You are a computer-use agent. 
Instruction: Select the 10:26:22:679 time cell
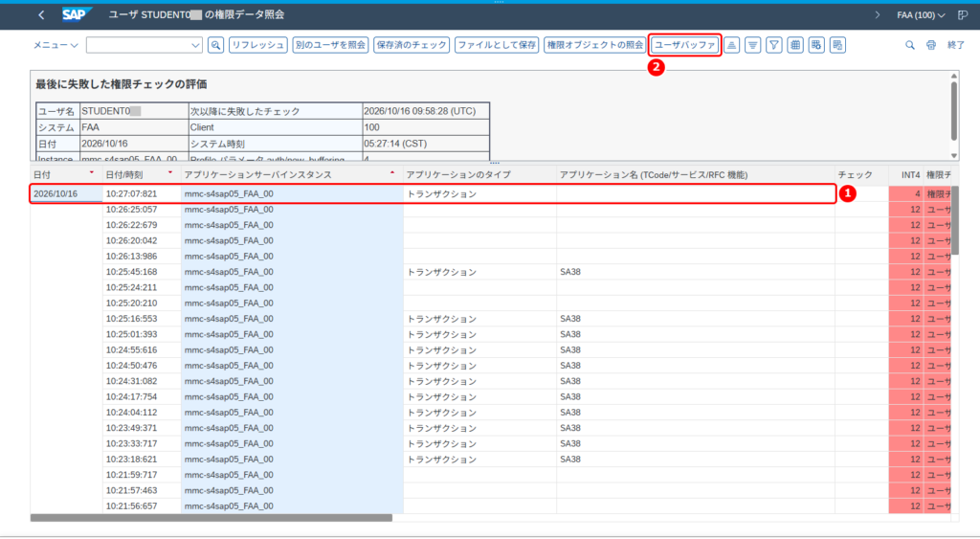pyautogui.click(x=142, y=225)
